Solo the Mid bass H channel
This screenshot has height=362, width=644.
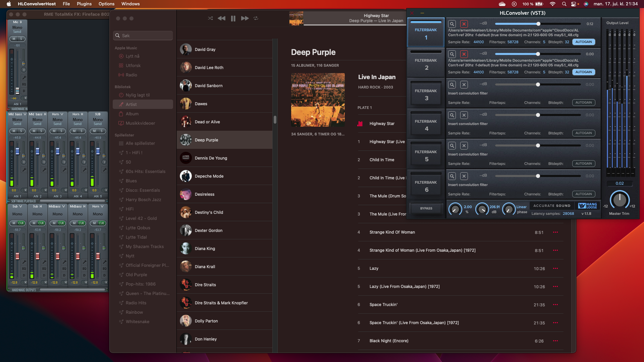click(41, 131)
